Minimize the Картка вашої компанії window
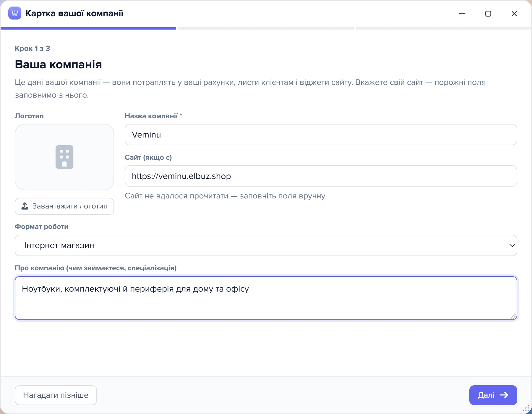532x414 pixels. point(462,14)
